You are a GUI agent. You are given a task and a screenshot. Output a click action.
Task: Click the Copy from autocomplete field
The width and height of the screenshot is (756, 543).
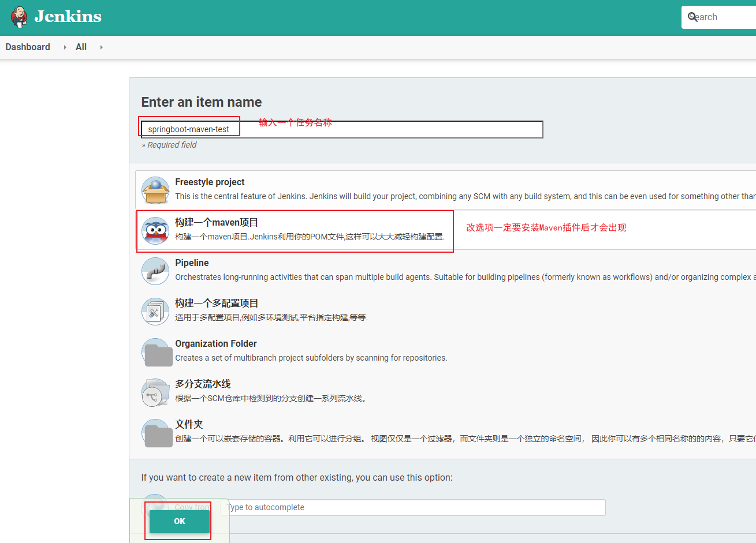pos(413,507)
